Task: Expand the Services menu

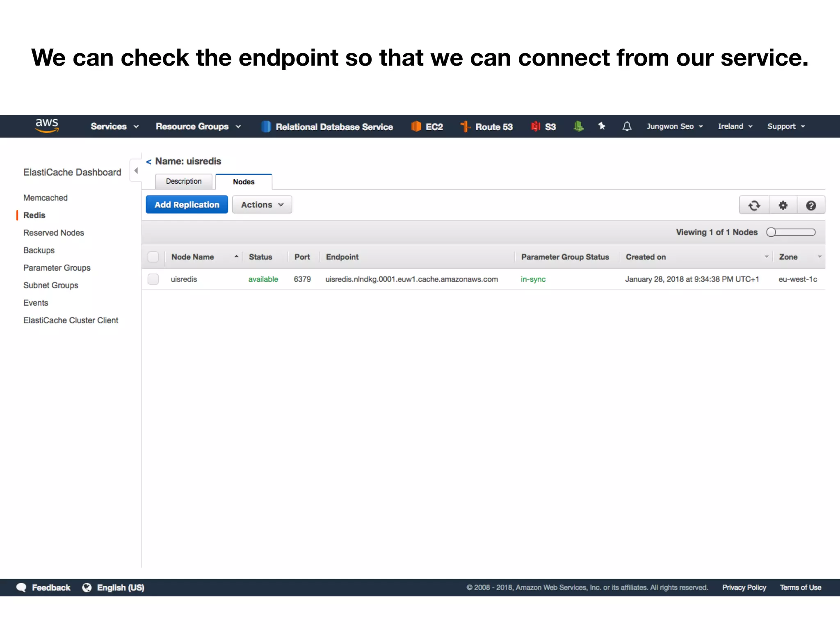Action: (115, 126)
